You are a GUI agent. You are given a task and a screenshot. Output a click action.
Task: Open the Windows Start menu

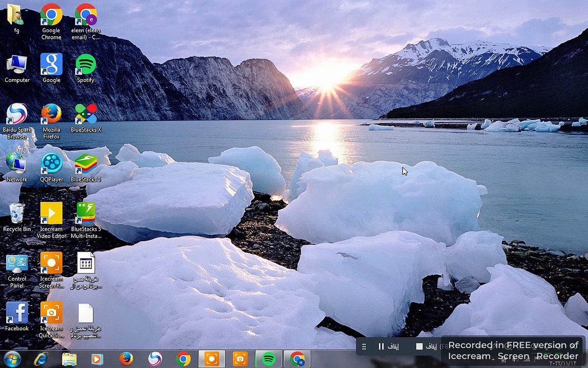coord(12,359)
